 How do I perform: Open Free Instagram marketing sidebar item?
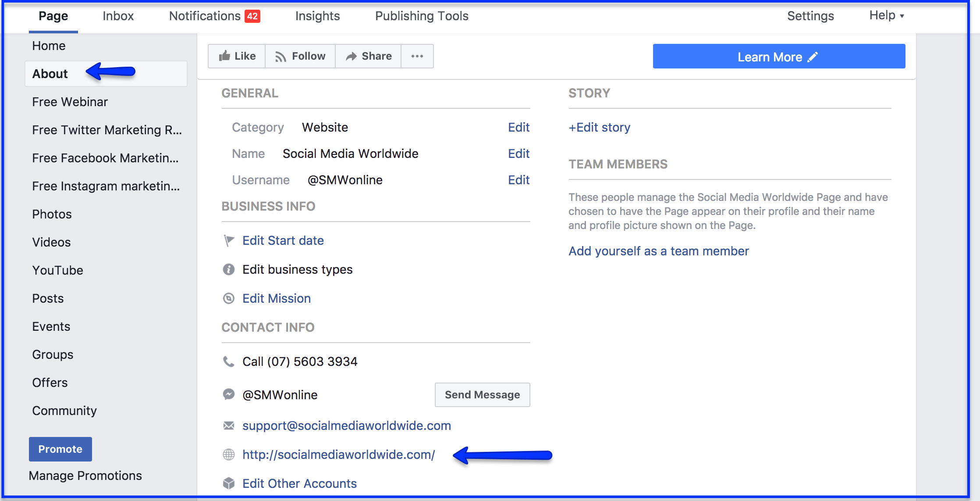point(106,186)
